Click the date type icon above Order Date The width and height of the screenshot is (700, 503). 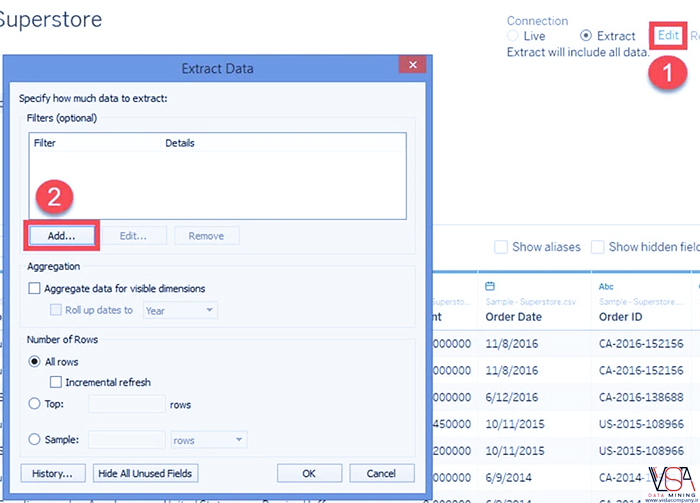click(x=489, y=286)
